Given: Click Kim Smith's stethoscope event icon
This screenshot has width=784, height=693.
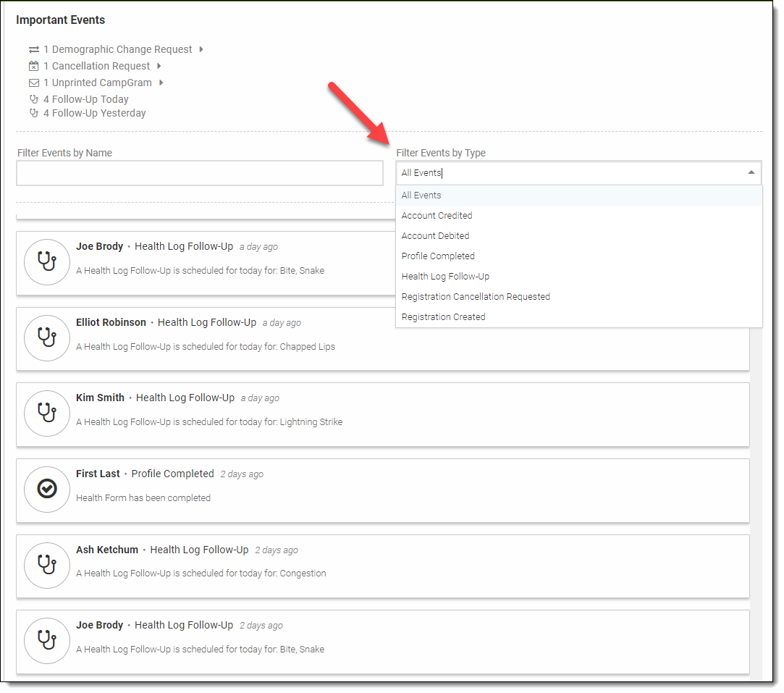Looking at the screenshot, I should [x=47, y=413].
